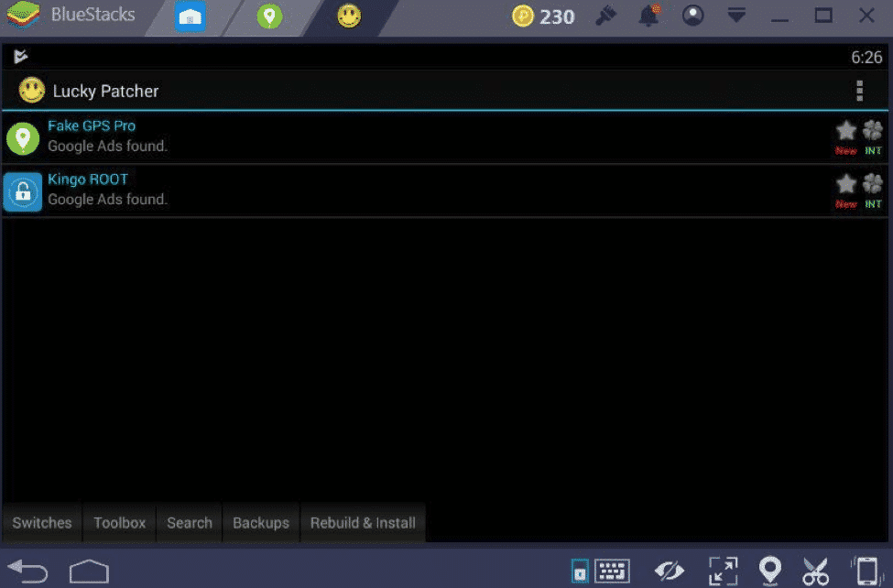
Task: Open the BlueStacks dropdown arrow menu
Action: pos(736,16)
